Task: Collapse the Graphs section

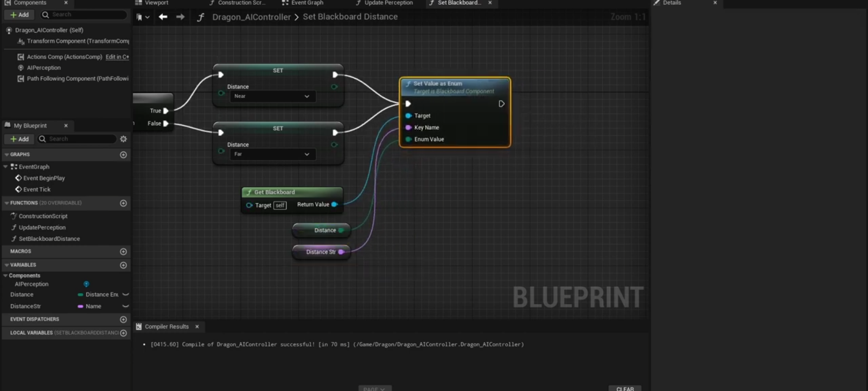Action: click(7, 155)
